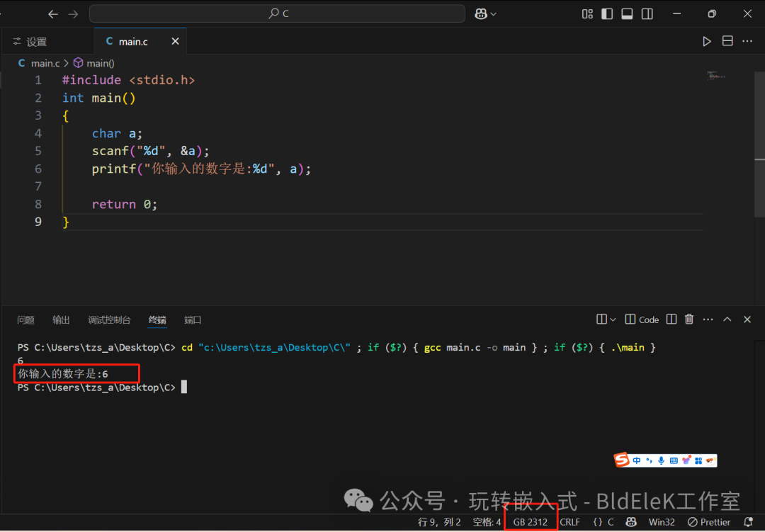Screen dimensions: 765x532
Task: Select the Code terminal instance
Action: pos(642,319)
